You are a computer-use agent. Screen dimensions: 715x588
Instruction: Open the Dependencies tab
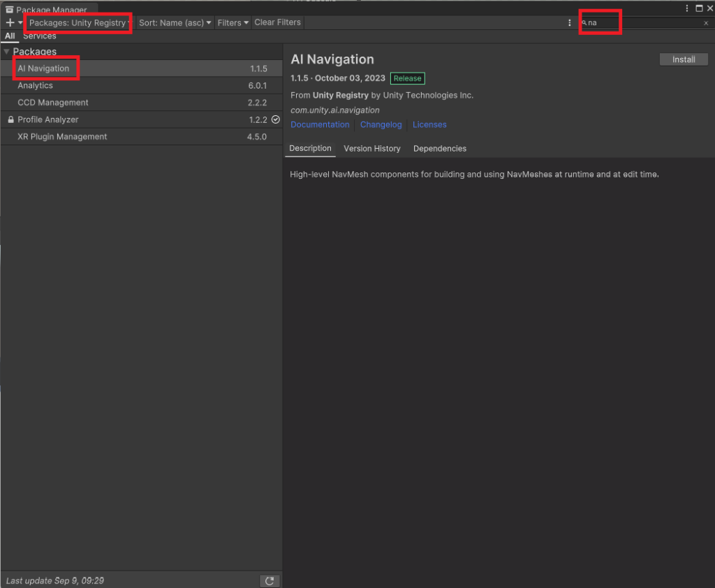[440, 149]
